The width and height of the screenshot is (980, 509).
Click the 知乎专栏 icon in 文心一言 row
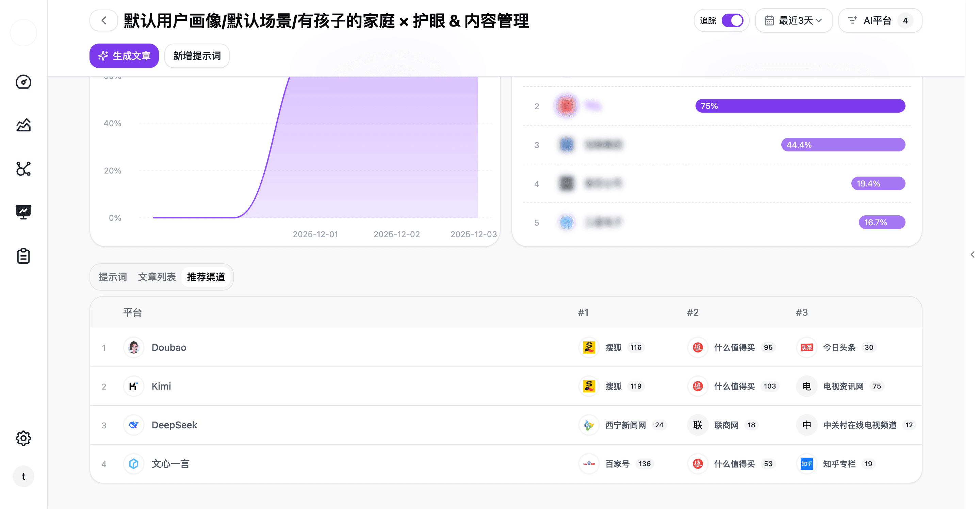click(806, 464)
